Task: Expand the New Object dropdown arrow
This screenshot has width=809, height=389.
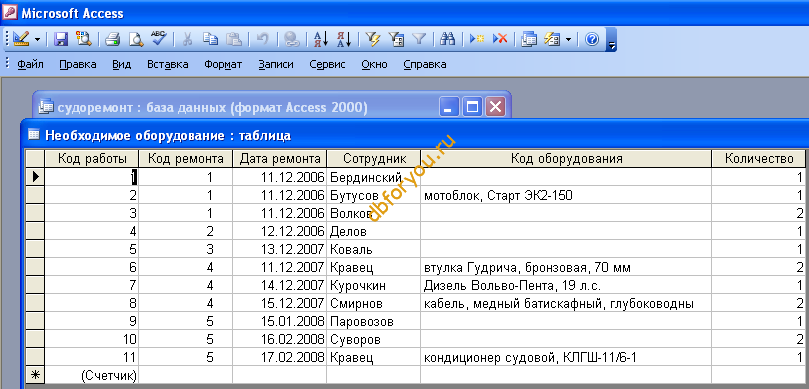Action: pyautogui.click(x=568, y=39)
